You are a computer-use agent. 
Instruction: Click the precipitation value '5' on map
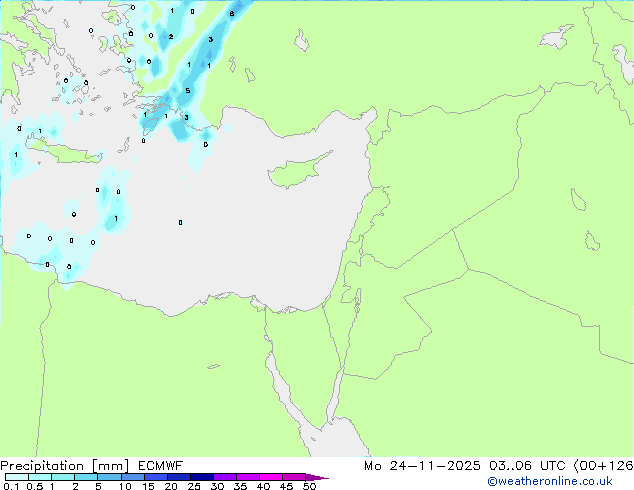(x=188, y=91)
